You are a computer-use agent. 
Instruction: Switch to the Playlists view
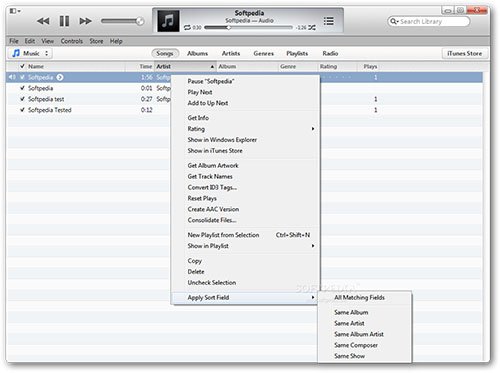click(297, 53)
